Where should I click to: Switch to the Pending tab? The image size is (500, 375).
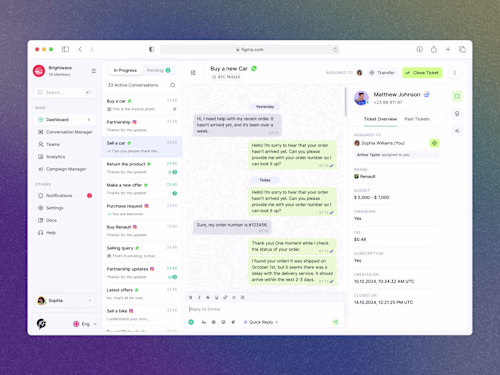[x=159, y=70]
